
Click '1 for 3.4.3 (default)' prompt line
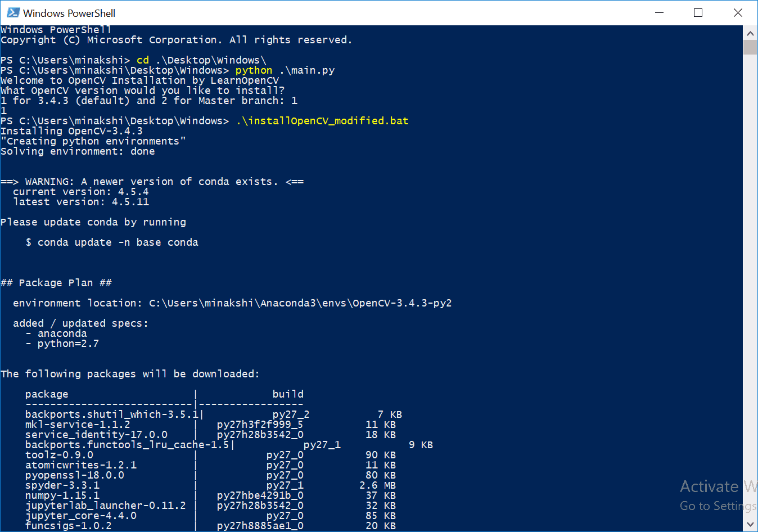(x=149, y=101)
